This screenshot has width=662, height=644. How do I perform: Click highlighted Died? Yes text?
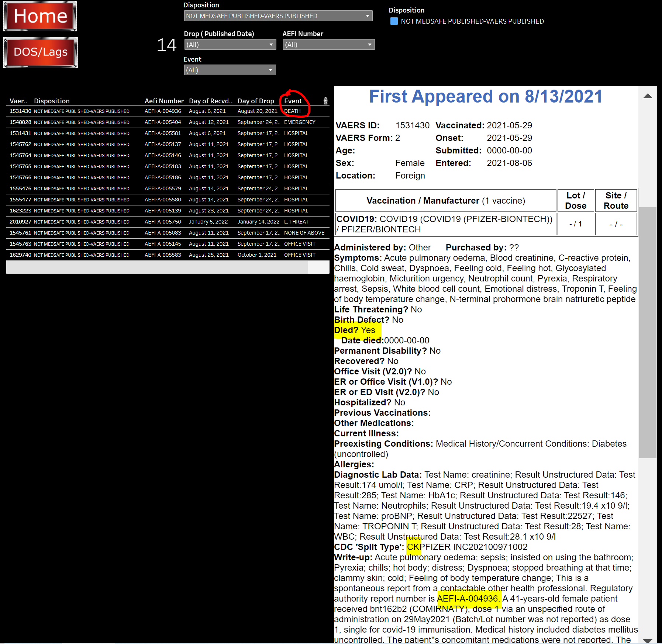point(355,330)
